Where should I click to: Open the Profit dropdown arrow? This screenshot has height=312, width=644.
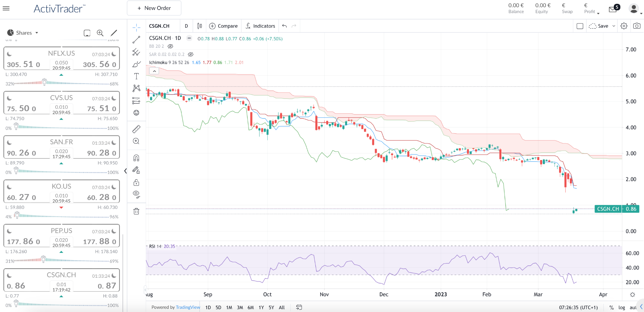coord(598,14)
